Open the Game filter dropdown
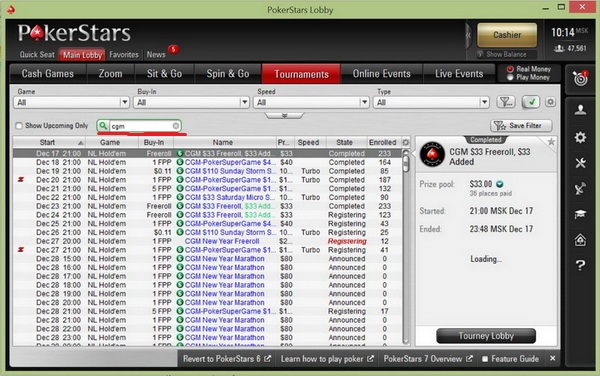This screenshot has width=600, height=376. (72, 102)
